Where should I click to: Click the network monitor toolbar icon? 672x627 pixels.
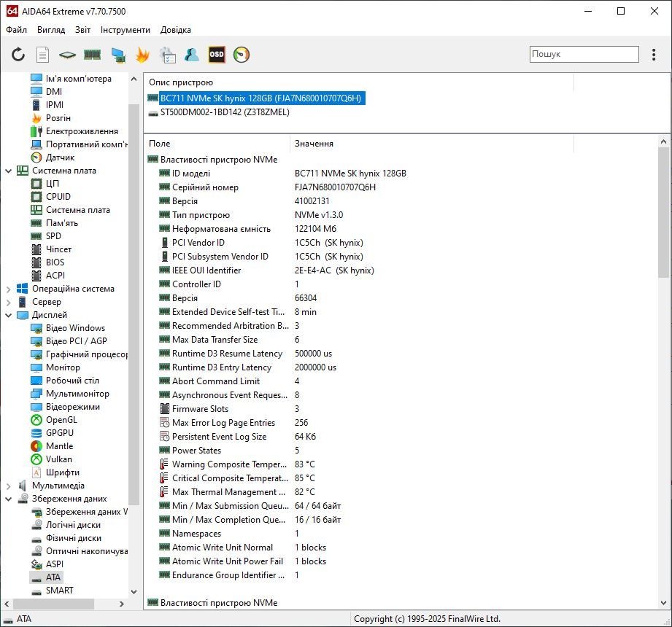click(118, 55)
